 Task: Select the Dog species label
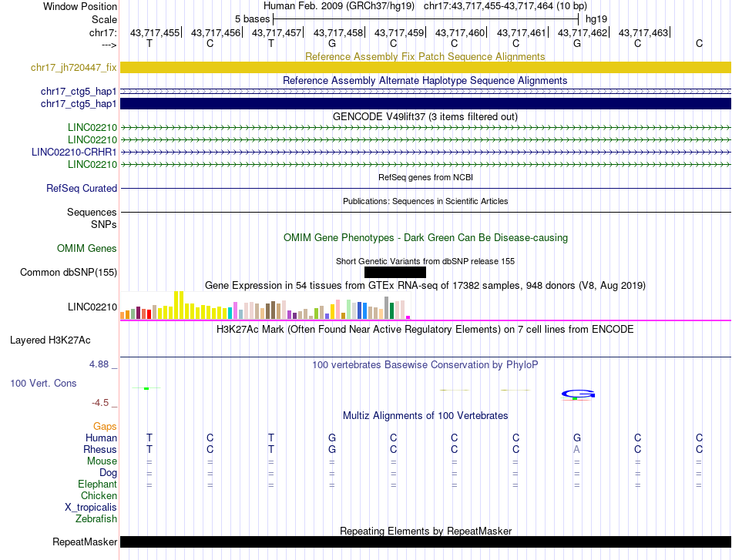(108, 473)
